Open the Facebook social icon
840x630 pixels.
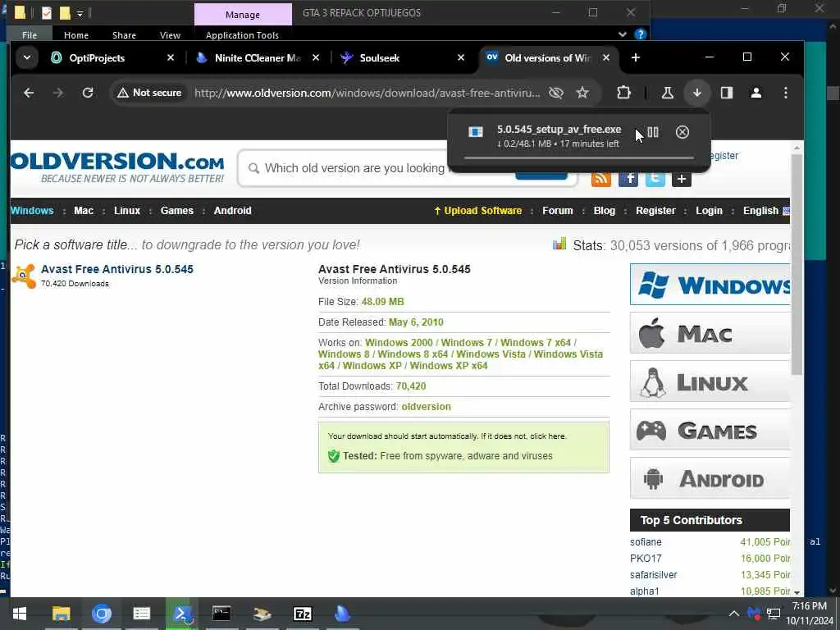tap(628, 178)
